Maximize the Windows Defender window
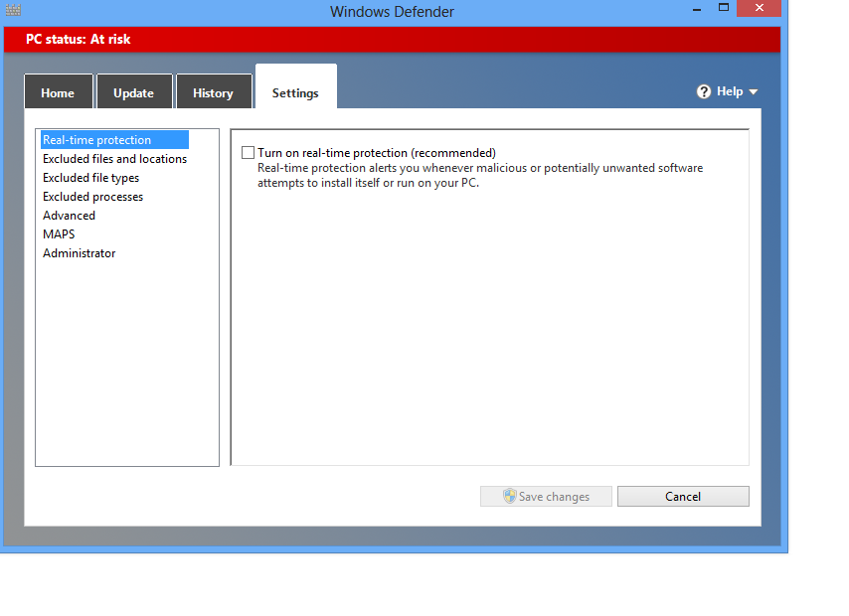The height and width of the screenshot is (616, 849). (x=724, y=8)
